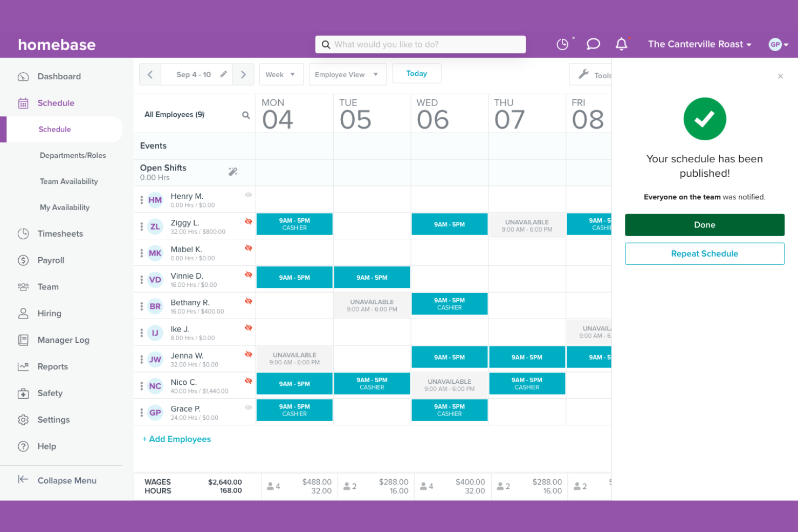The width and height of the screenshot is (798, 532).
Task: Open The Canterville Roast location dropdown
Action: click(698, 44)
